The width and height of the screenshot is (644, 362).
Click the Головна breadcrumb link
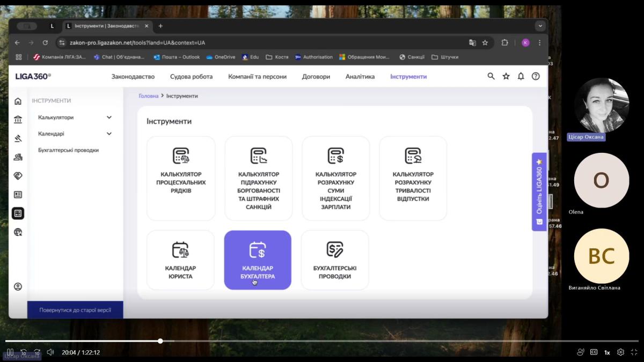tap(148, 96)
